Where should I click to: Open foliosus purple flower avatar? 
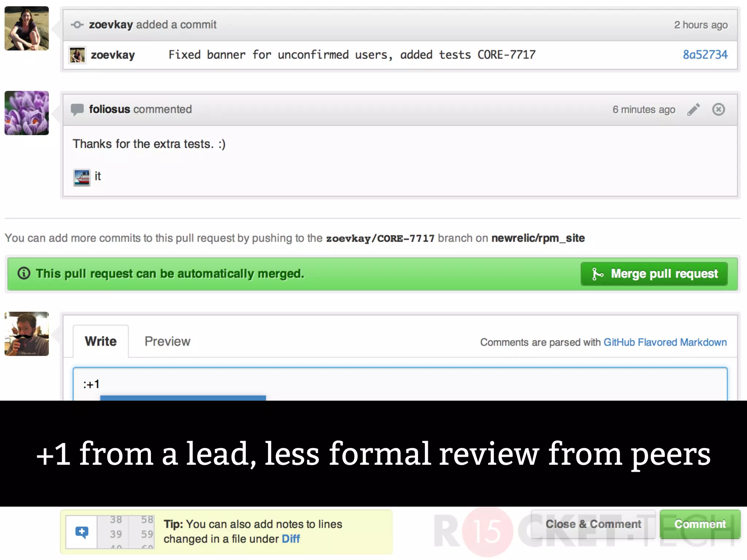point(27,113)
